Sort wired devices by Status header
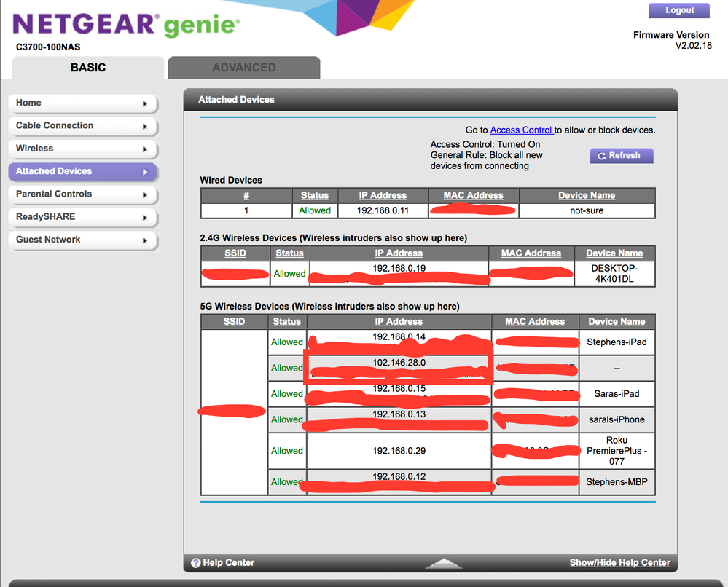This screenshot has height=587, width=728. click(315, 195)
